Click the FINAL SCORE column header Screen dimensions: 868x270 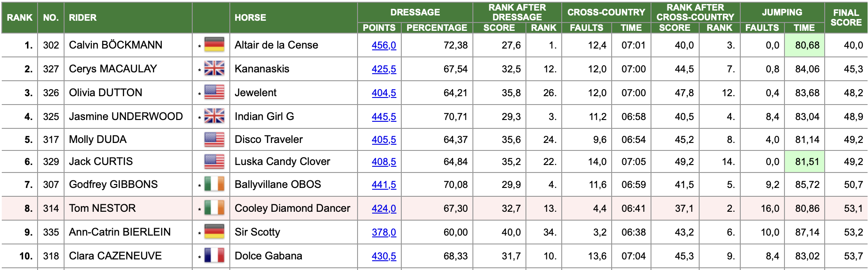(x=846, y=18)
